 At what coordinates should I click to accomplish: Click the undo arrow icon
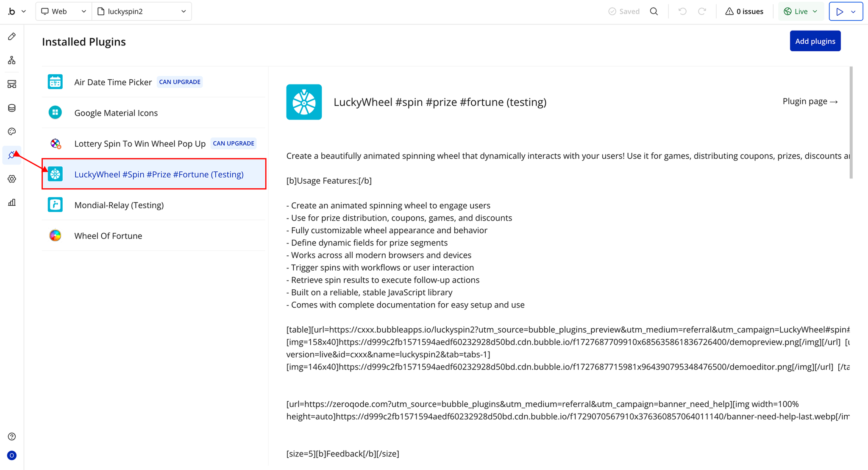click(682, 11)
